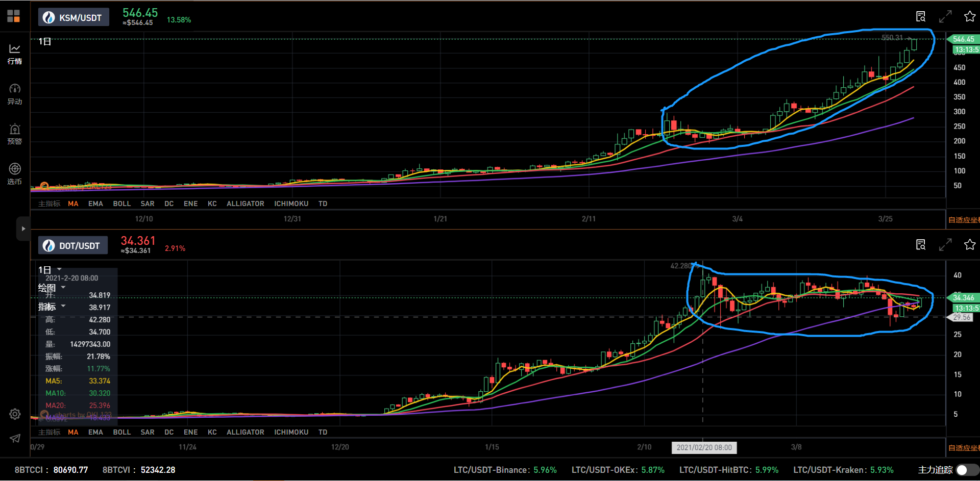Select ICHIMOKU indicator on the DOT/USDT chart
This screenshot has height=481, width=980.
291,432
